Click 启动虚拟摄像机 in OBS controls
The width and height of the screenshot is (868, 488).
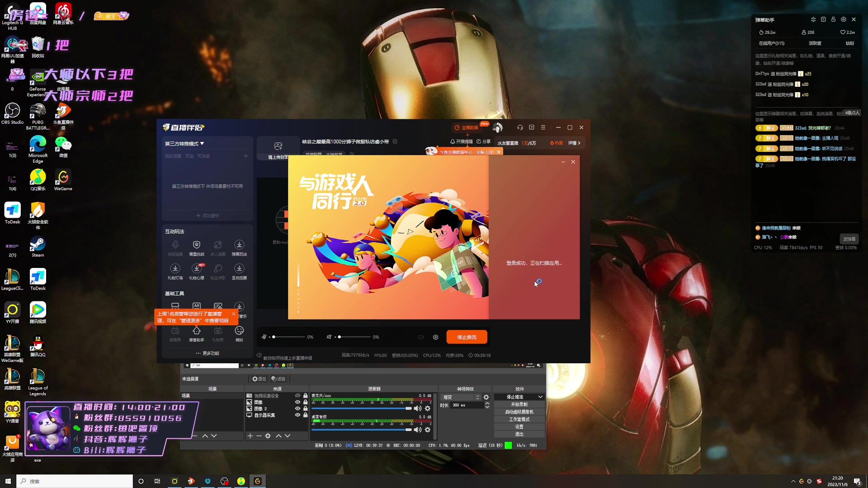click(x=519, y=412)
